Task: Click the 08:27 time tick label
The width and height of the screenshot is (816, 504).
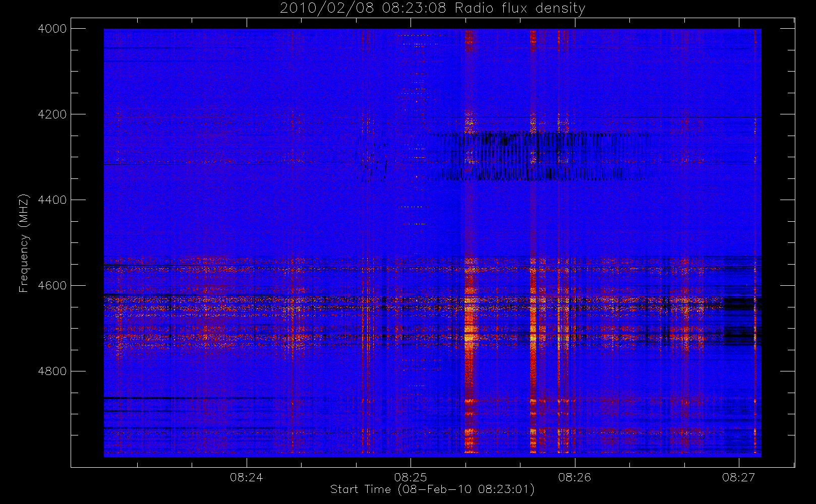Action: 738,477
